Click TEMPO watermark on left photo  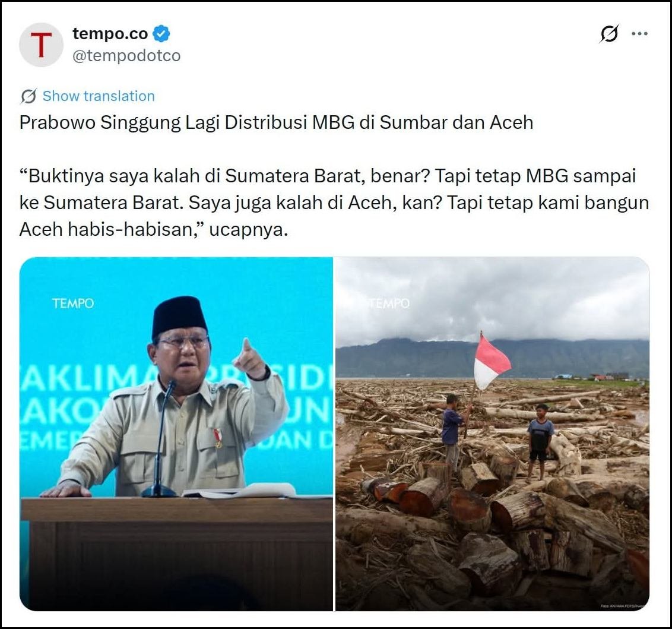click(73, 304)
